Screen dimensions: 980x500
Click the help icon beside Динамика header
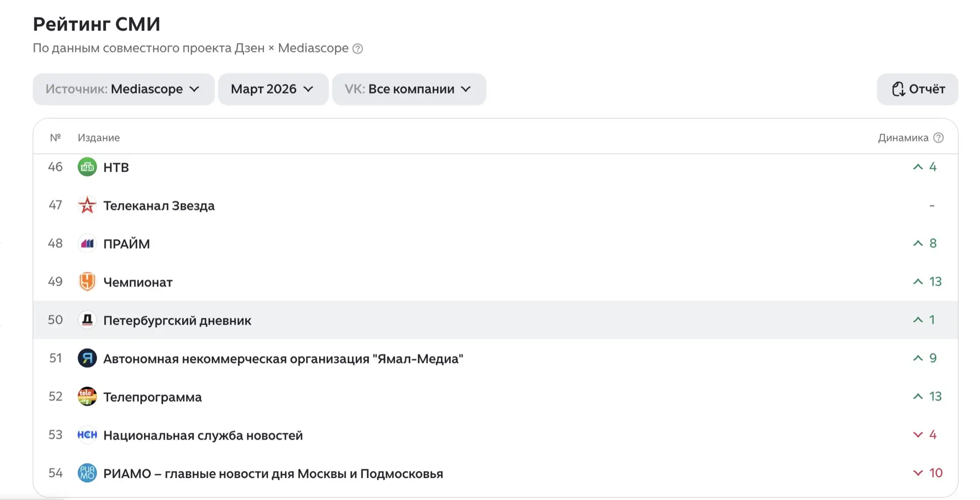click(938, 138)
